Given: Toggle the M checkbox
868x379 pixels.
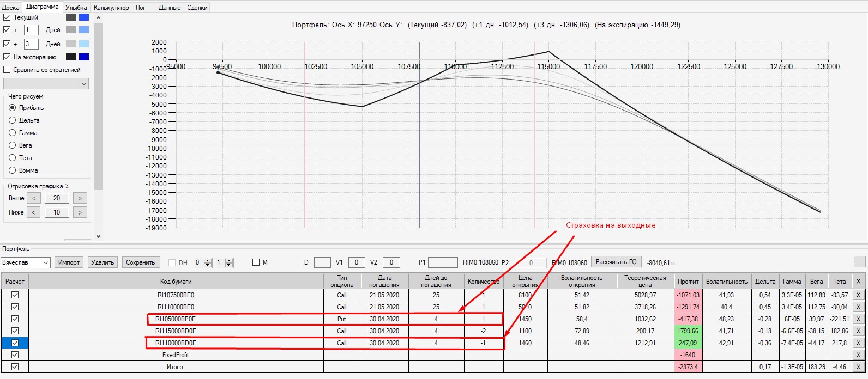Looking at the screenshot, I should pos(256,262).
